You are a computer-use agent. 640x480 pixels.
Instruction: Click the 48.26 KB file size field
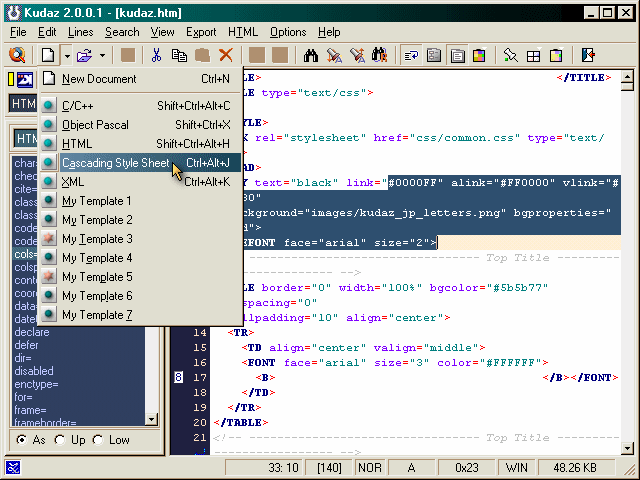coord(576,467)
